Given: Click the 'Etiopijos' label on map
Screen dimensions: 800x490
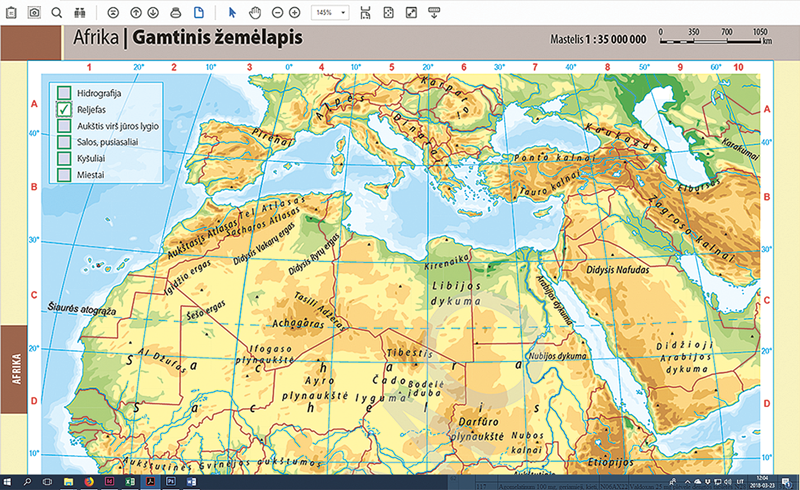Looking at the screenshot, I should tap(611, 462).
